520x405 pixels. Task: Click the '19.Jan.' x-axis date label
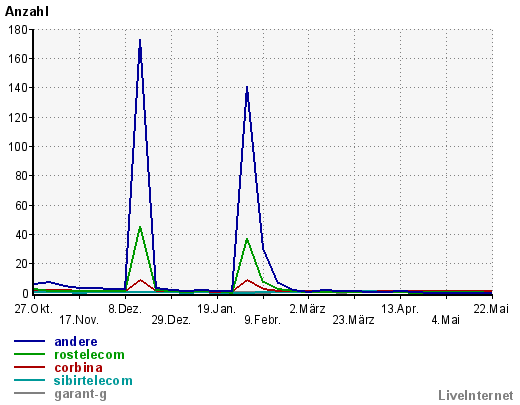pyautogui.click(x=216, y=309)
